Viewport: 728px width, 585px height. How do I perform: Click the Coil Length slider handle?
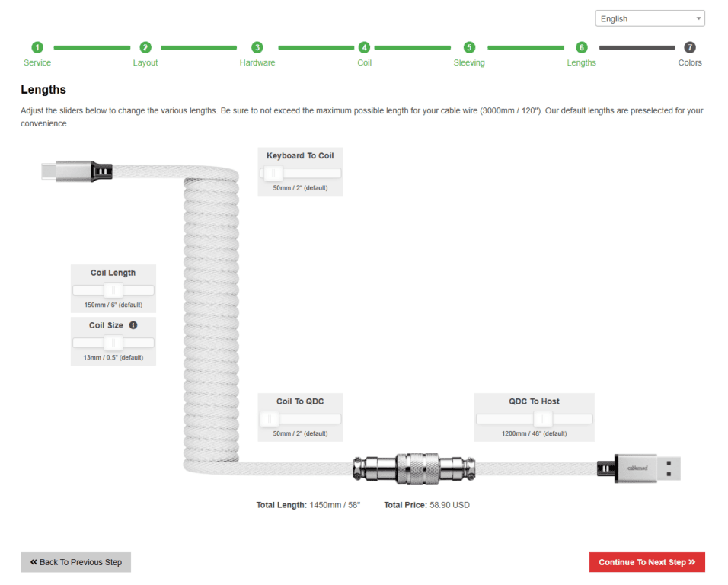coord(113,290)
